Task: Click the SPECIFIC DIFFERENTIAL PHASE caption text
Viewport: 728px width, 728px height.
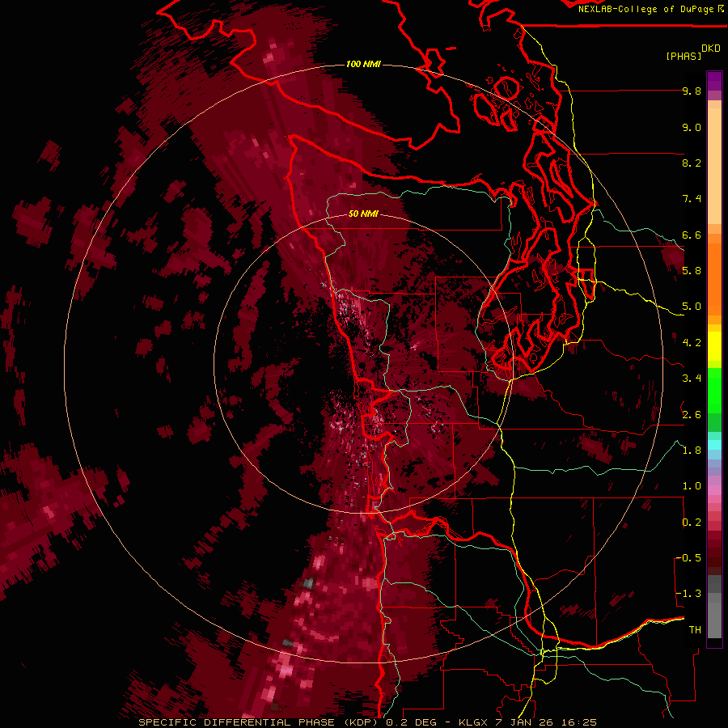Action: (x=236, y=722)
